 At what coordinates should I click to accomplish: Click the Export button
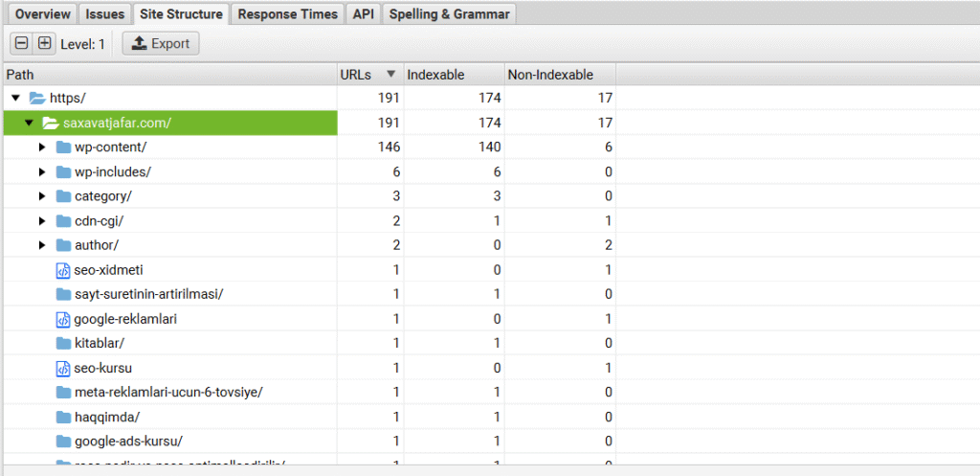(161, 43)
